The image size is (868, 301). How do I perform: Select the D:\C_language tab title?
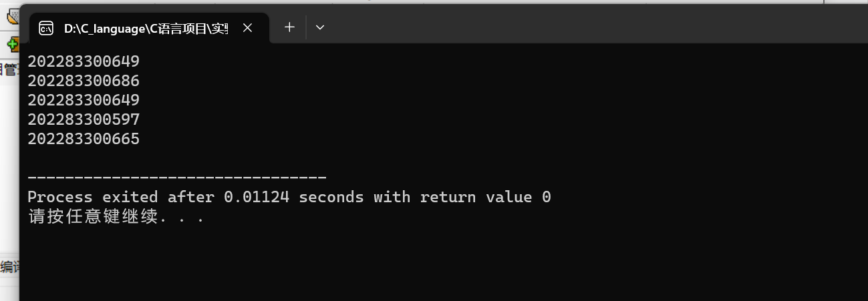[146, 28]
